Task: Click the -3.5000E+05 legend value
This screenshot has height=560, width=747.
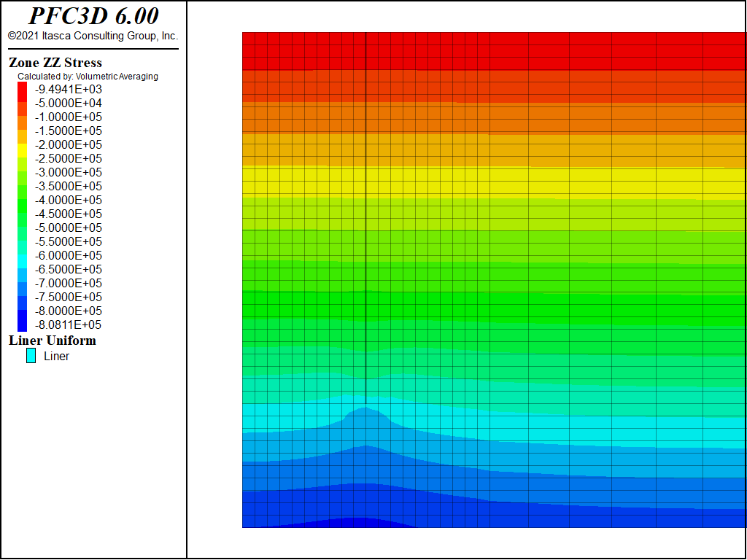Action: pos(68,186)
